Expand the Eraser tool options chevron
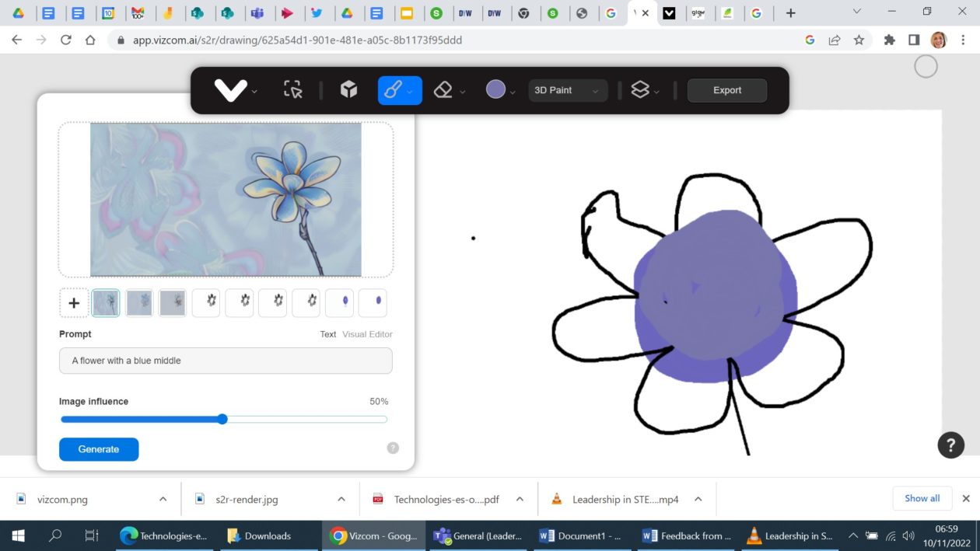This screenshot has height=551, width=980. tap(462, 92)
